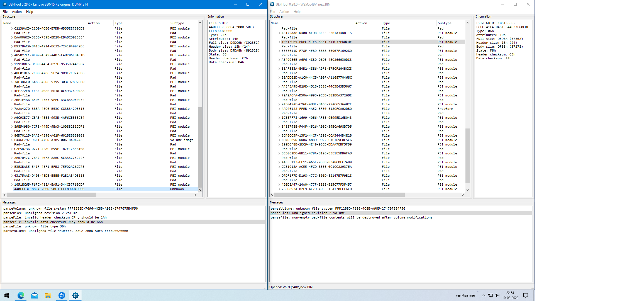The height and width of the screenshot is (301, 644).
Task: Click Subtype column header in left window
Action: point(184,23)
